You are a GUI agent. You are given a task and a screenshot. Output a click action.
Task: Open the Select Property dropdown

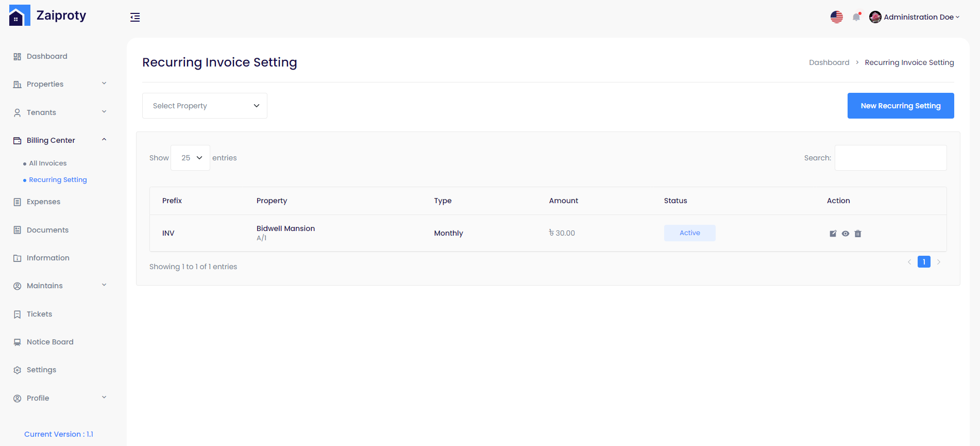pyautogui.click(x=205, y=106)
